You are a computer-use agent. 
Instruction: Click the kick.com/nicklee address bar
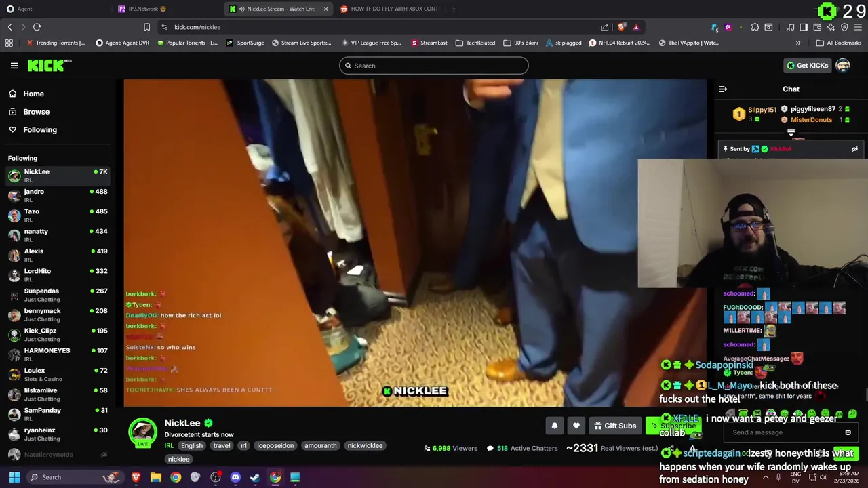(380, 27)
